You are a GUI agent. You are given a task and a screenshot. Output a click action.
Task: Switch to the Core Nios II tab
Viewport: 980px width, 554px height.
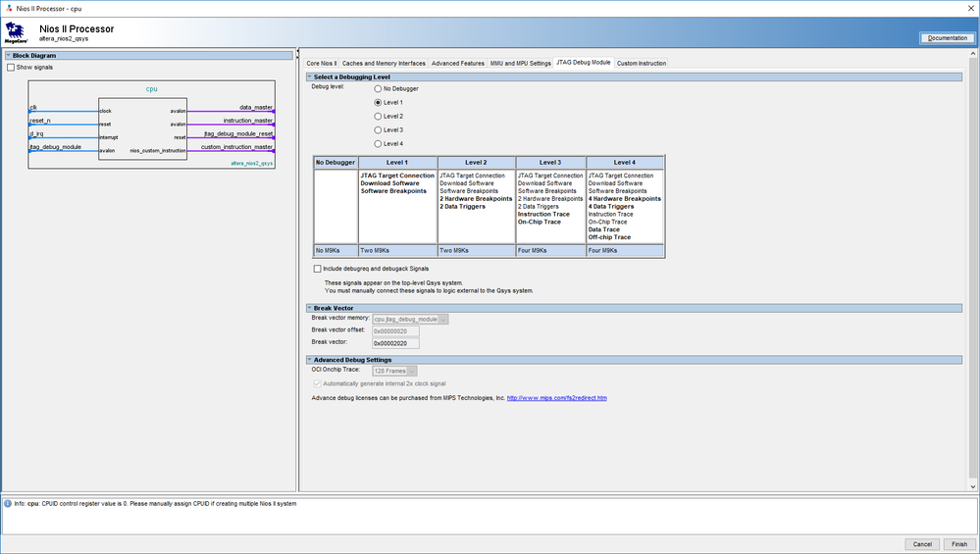321,63
